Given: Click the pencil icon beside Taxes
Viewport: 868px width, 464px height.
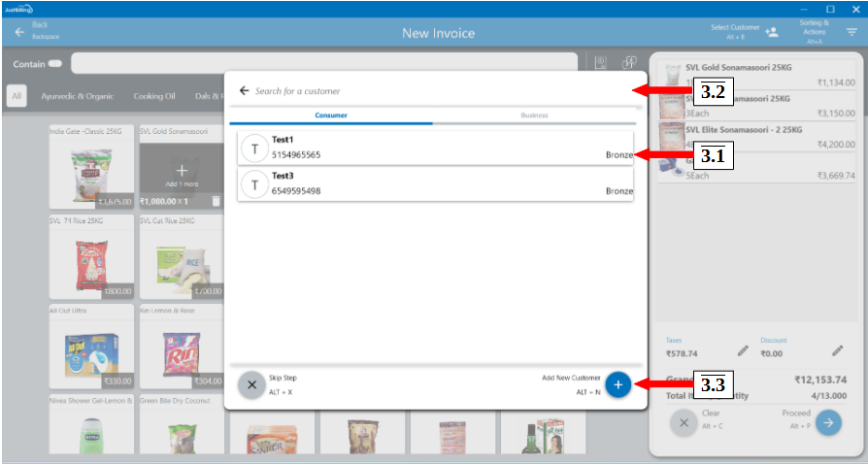Looking at the screenshot, I should click(743, 350).
